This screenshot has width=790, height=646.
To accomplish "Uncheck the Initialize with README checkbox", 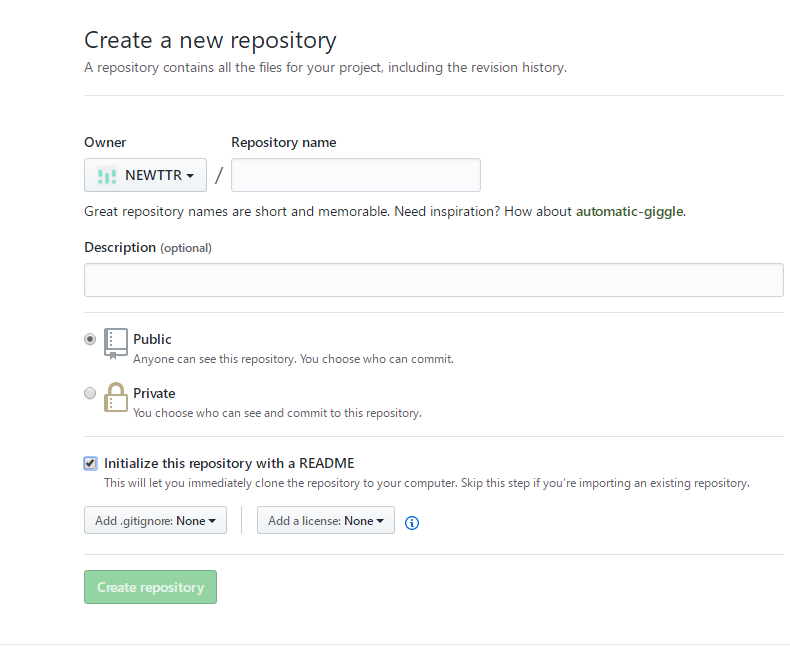I will coord(91,463).
